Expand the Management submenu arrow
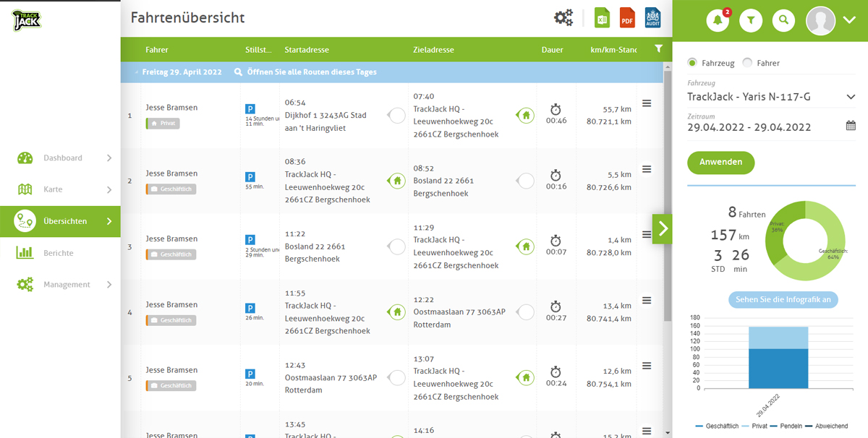 [x=109, y=285]
